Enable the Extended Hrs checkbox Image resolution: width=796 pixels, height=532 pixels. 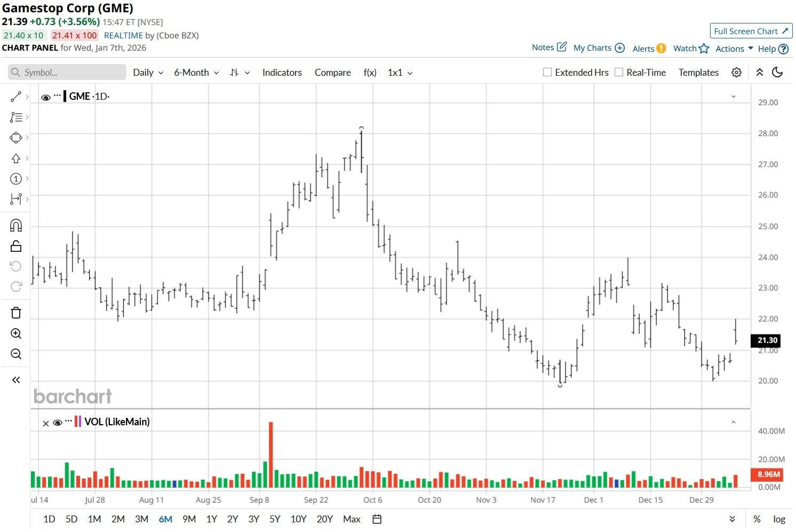click(547, 72)
